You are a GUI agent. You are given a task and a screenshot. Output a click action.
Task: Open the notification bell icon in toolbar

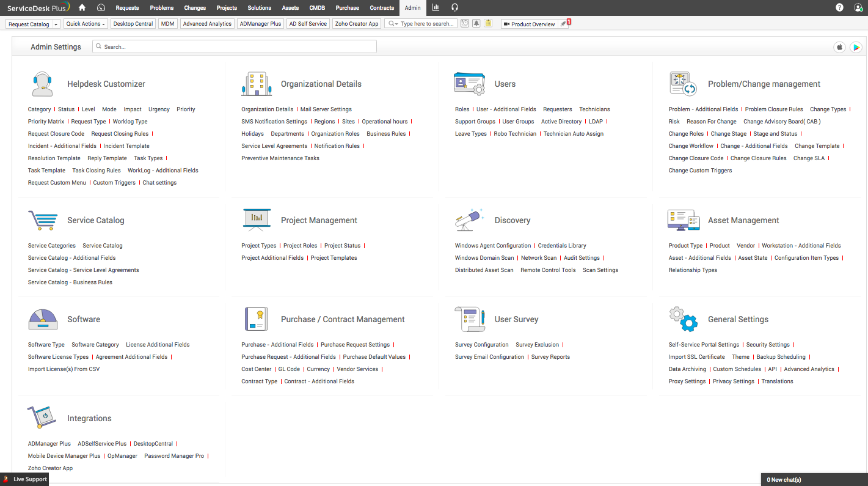pyautogui.click(x=476, y=24)
